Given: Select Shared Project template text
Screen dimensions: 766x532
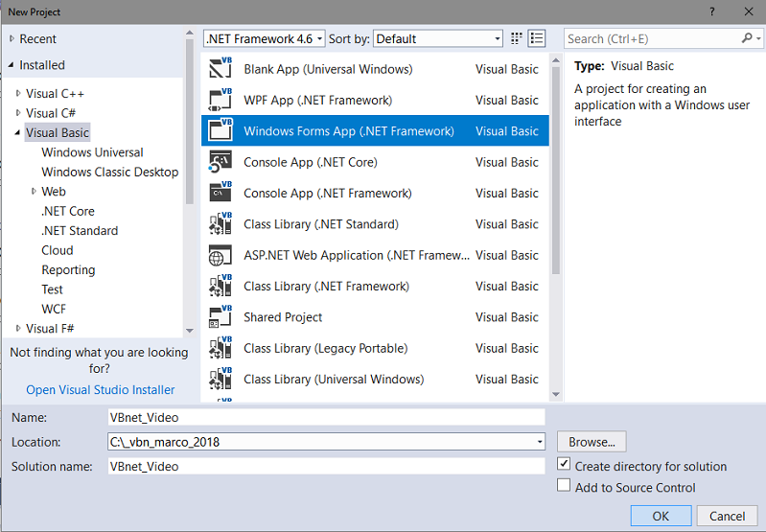Looking at the screenshot, I should (283, 317).
